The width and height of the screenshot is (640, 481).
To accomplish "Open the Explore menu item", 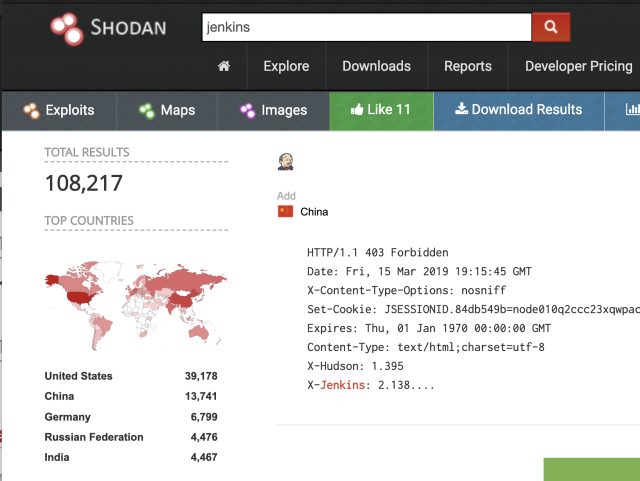I will [286, 66].
